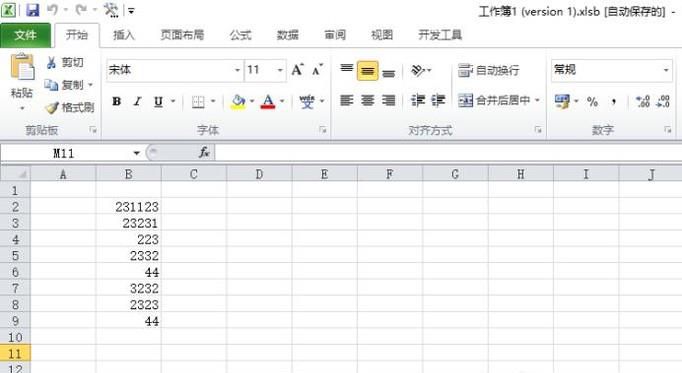Click the increase indent icon
This screenshot has width=682, height=373.
438,101
